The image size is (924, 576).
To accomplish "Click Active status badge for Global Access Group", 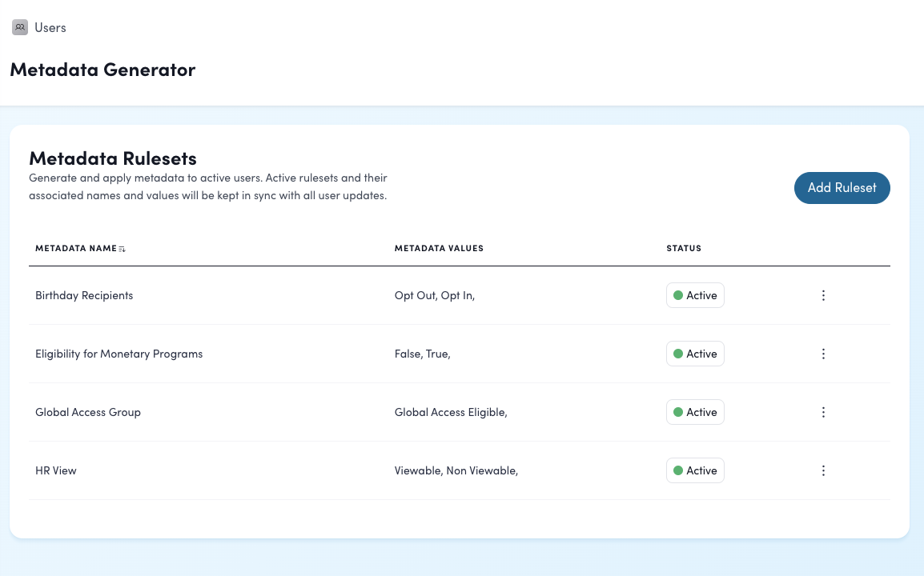I will [695, 412].
